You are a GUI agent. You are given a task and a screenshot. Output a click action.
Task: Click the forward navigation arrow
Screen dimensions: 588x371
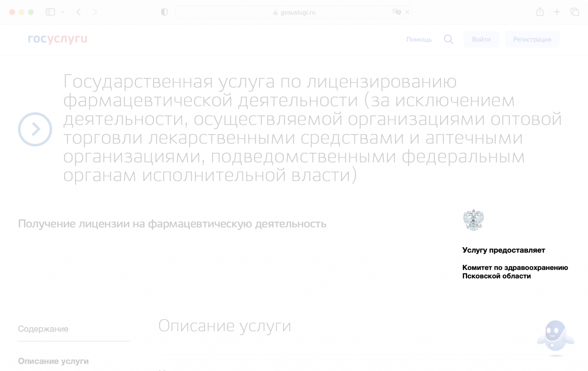point(95,12)
